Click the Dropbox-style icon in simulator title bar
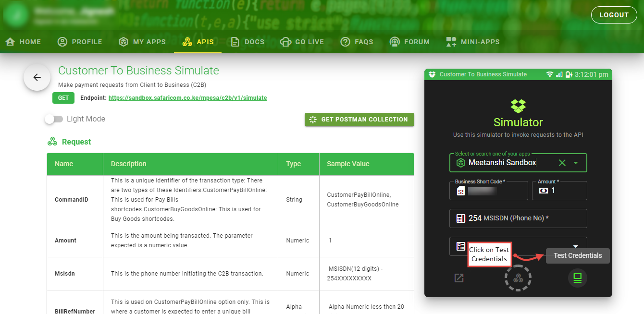 click(x=432, y=74)
